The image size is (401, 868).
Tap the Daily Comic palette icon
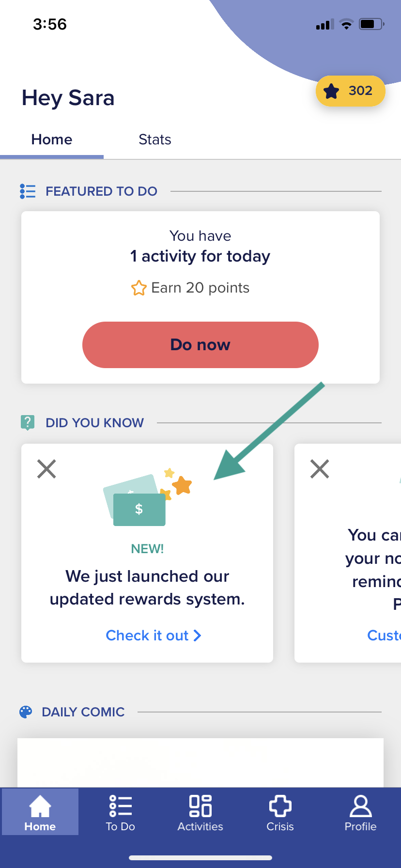coord(26,712)
